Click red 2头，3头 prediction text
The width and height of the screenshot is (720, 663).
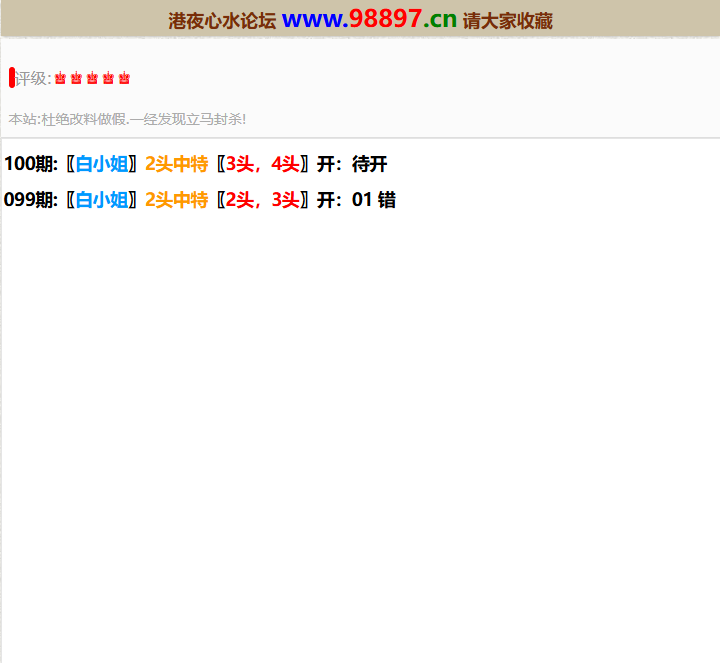tap(262, 200)
